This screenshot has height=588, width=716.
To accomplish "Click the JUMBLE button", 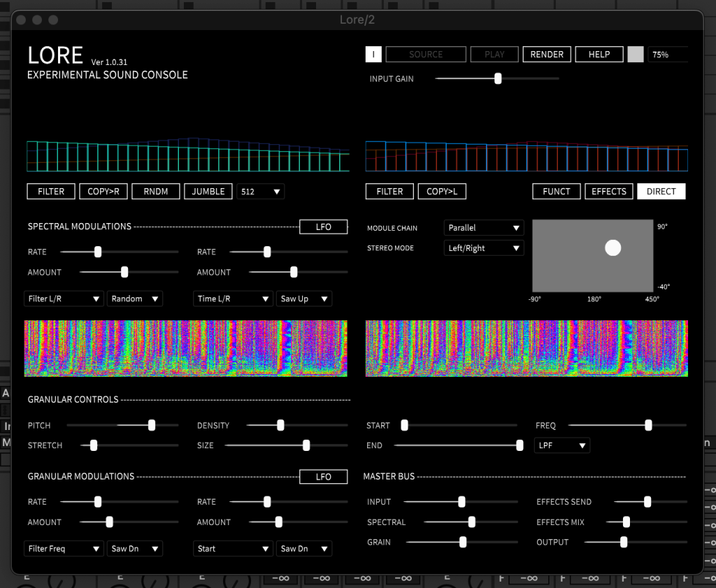I will point(208,192).
